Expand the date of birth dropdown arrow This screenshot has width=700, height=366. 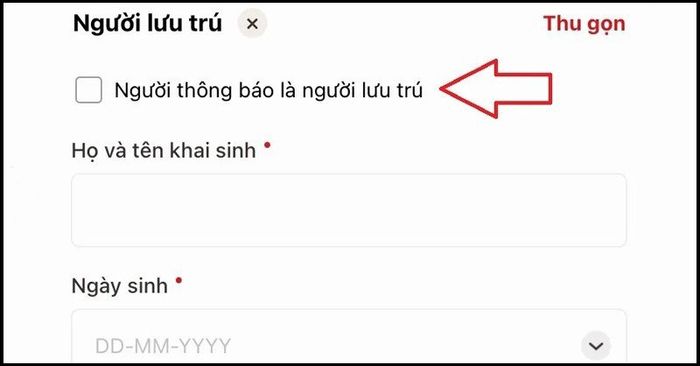[x=596, y=346]
